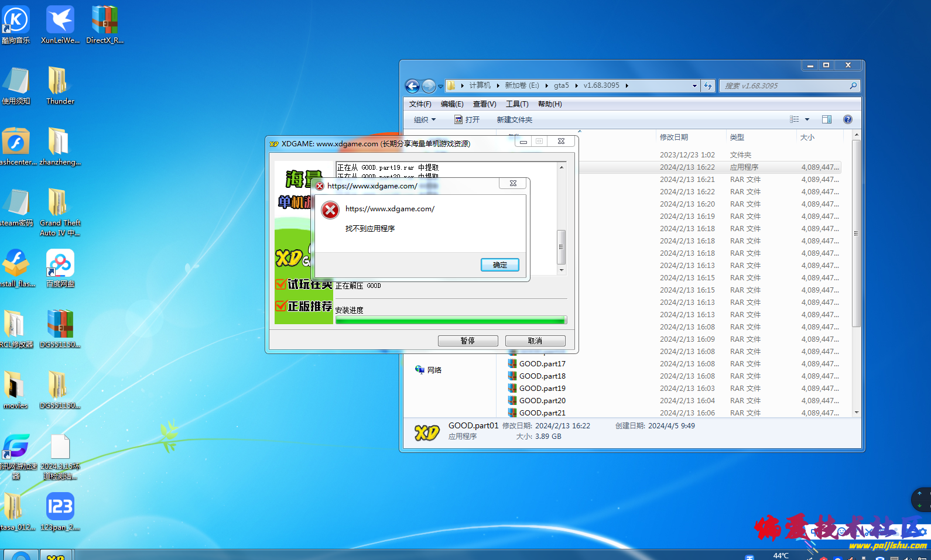Open the address bar history dropdown
Image resolution: width=931 pixels, height=560 pixels.
(694, 85)
